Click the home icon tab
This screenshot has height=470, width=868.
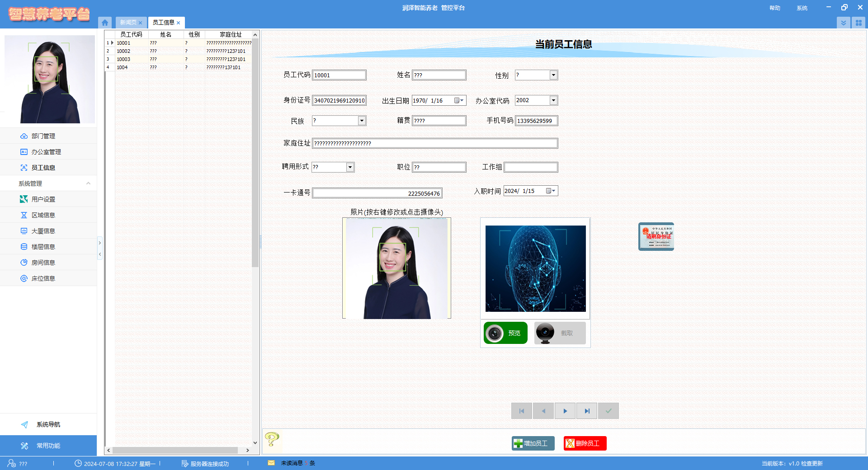[105, 23]
